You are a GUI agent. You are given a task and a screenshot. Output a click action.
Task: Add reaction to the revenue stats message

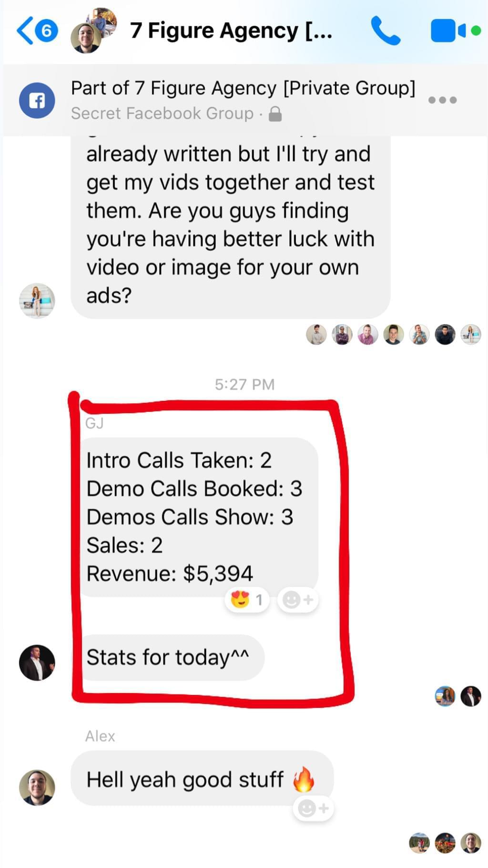tap(298, 600)
